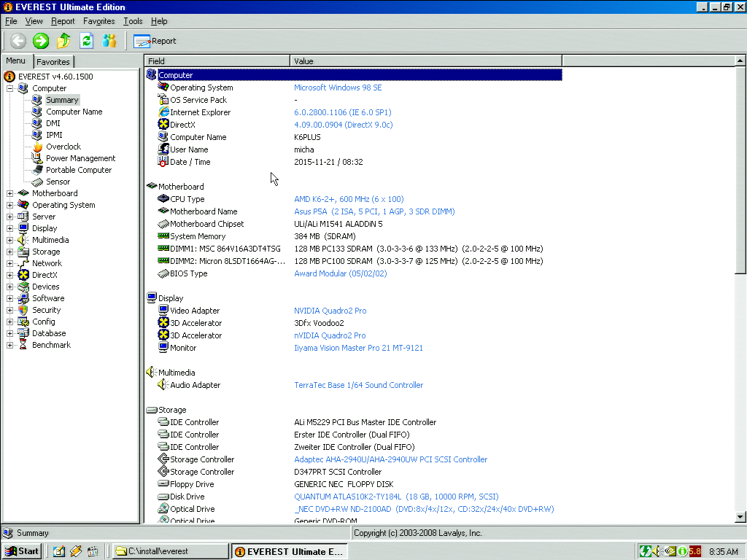The width and height of the screenshot is (747, 560).
Task: Click the Config icon in the tree
Action: pyautogui.click(x=23, y=322)
